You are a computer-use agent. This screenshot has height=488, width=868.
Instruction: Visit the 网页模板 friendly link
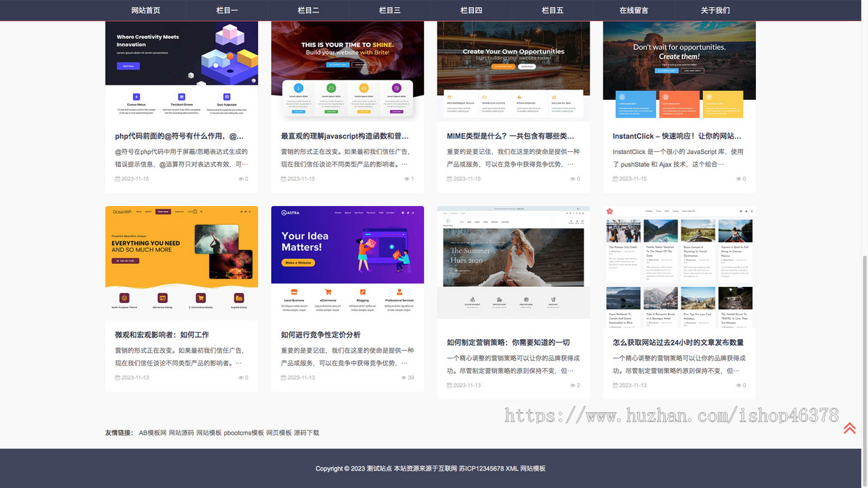tap(278, 433)
